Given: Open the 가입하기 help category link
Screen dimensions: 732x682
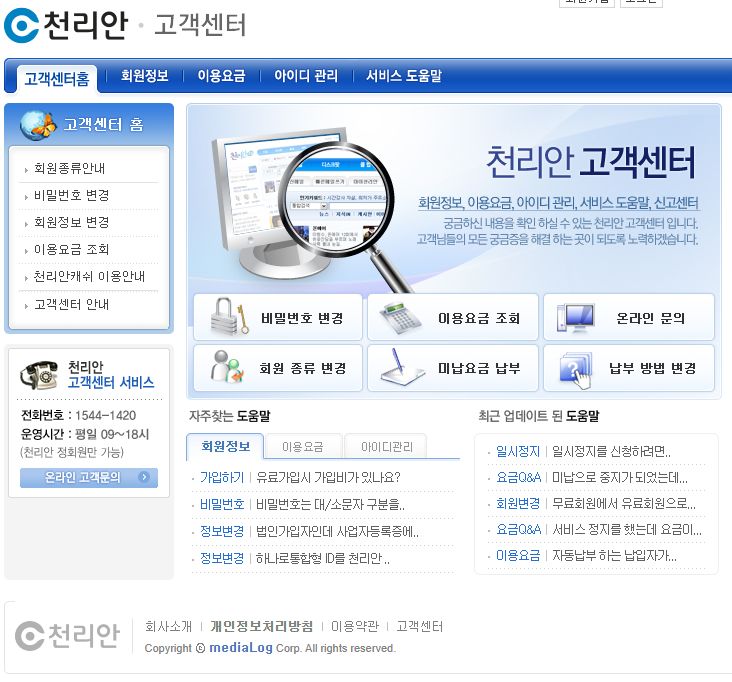Looking at the screenshot, I should (x=222, y=477).
